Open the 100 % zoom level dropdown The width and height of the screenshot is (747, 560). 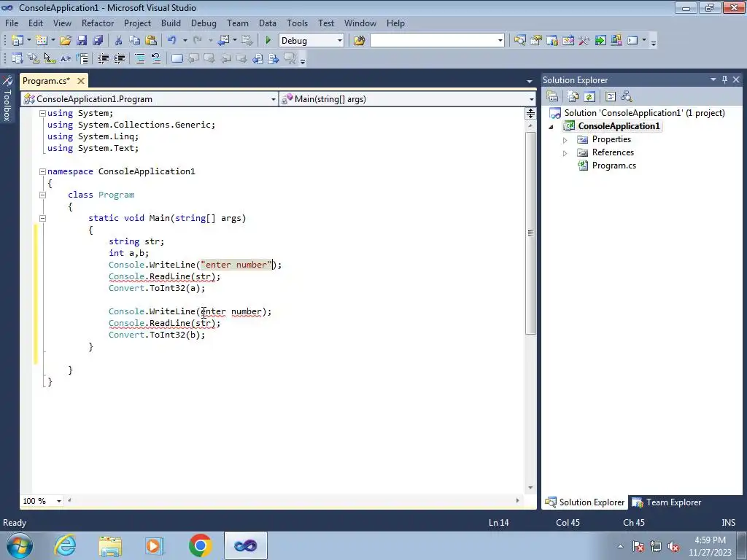[x=58, y=501]
